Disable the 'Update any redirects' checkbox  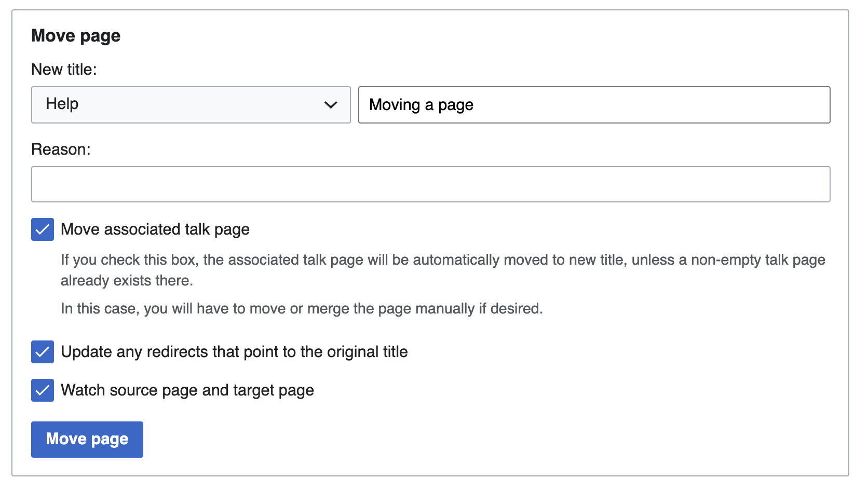pyautogui.click(x=43, y=352)
